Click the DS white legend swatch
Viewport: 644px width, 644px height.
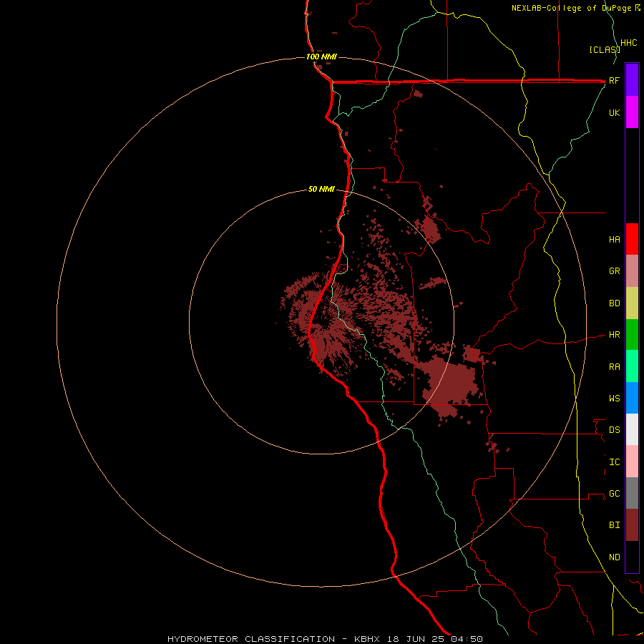(x=632, y=429)
